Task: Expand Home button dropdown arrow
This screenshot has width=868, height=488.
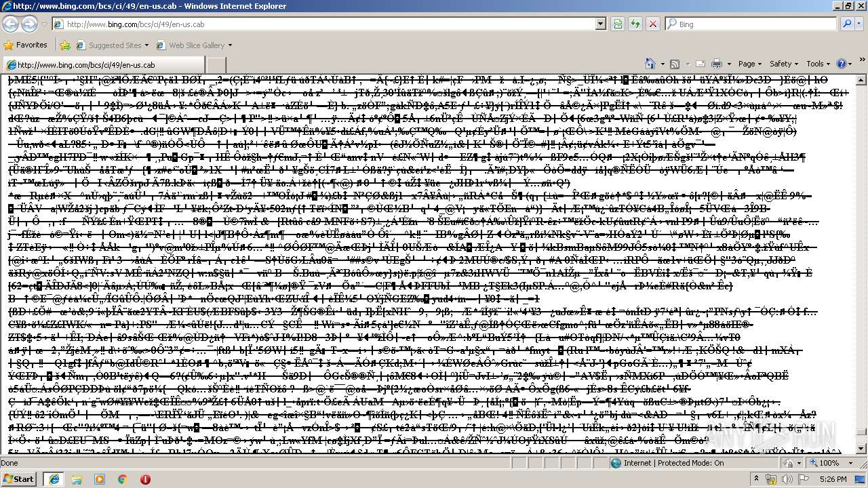Action: coord(661,64)
